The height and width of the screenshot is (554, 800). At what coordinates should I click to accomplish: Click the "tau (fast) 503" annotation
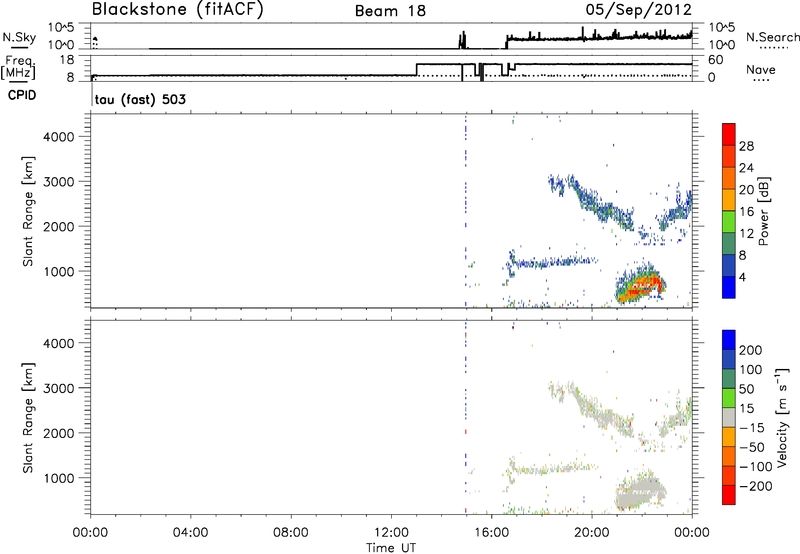click(140, 99)
